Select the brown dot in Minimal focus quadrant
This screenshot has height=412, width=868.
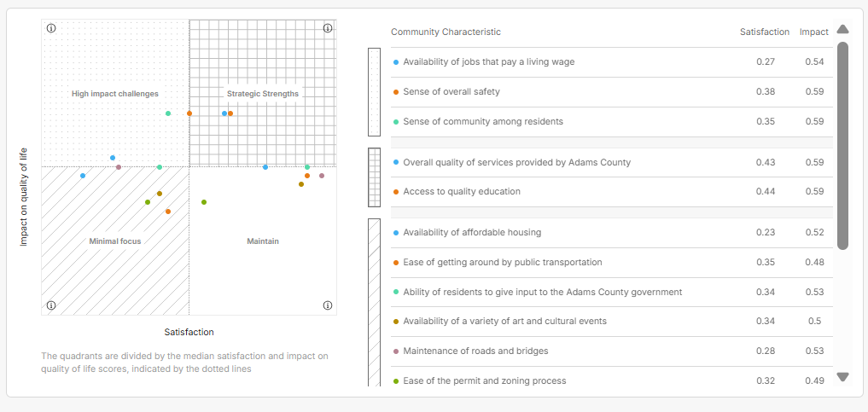[160, 194]
